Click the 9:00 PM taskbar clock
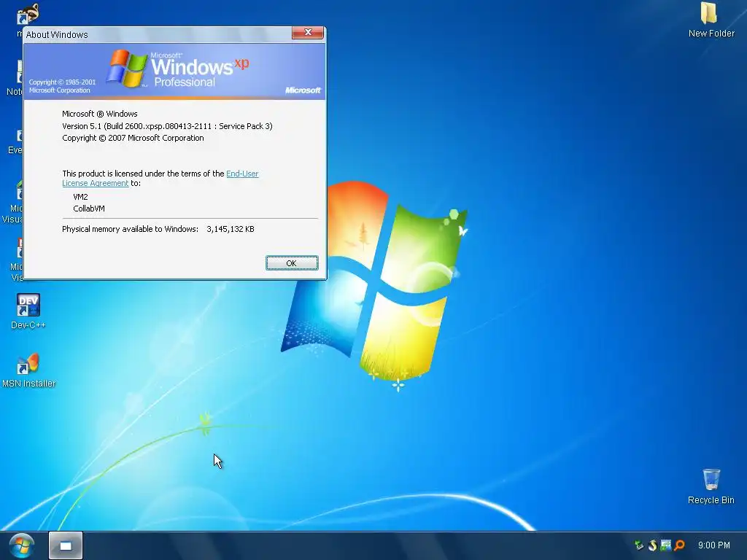The width and height of the screenshot is (747, 560). [714, 545]
